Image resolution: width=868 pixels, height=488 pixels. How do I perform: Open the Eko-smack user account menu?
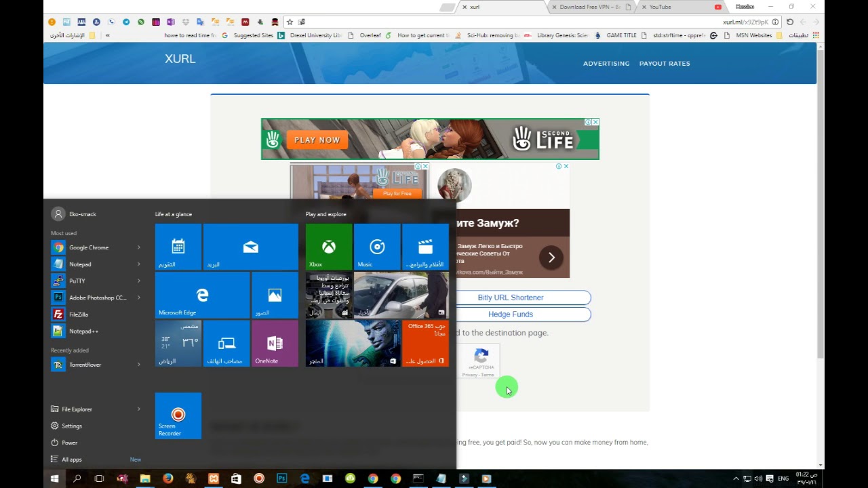(x=75, y=214)
